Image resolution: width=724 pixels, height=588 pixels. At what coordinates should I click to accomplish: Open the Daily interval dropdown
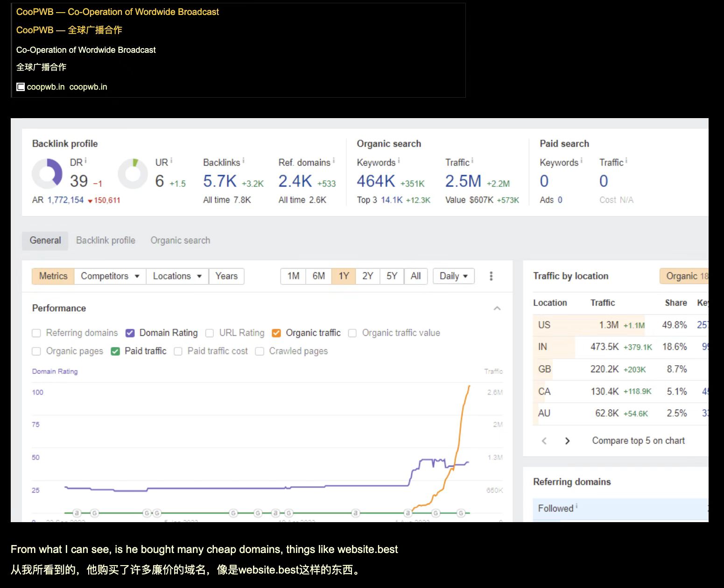coord(454,276)
